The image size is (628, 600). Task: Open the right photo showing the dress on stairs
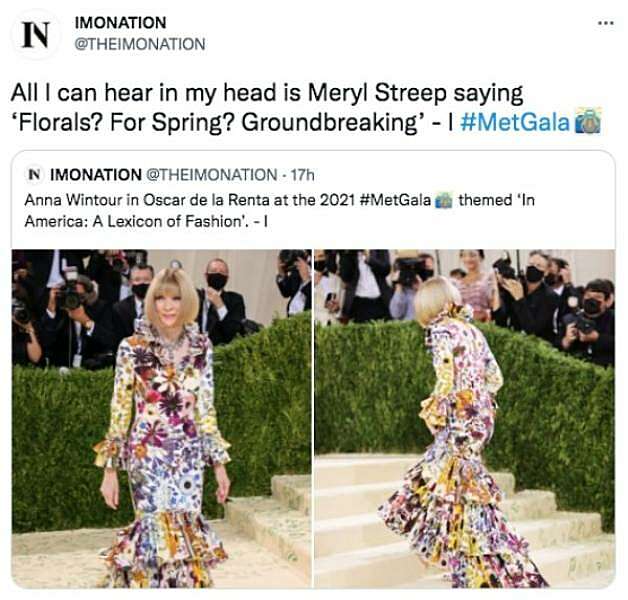(464, 418)
